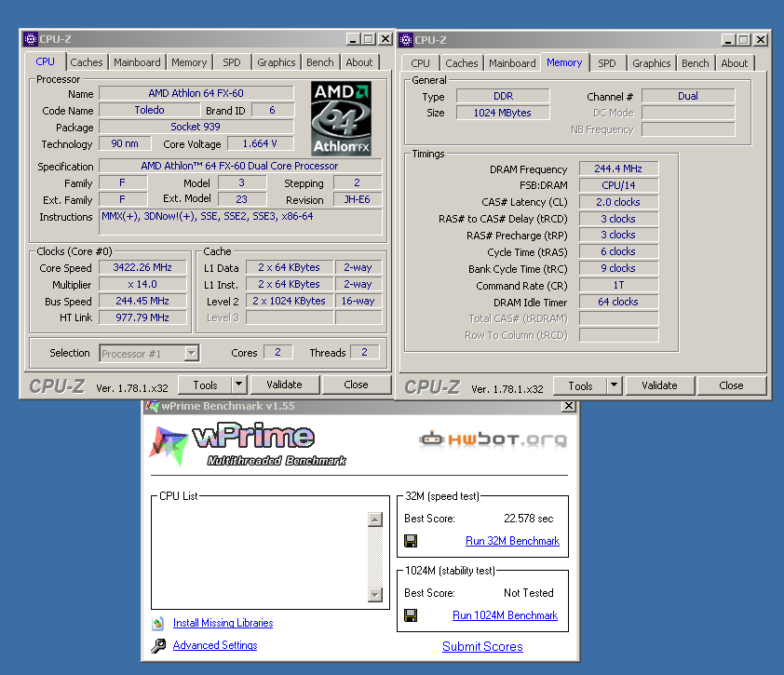The image size is (784, 675).
Task: Click the Revision JH-E6 value
Action: click(357, 199)
